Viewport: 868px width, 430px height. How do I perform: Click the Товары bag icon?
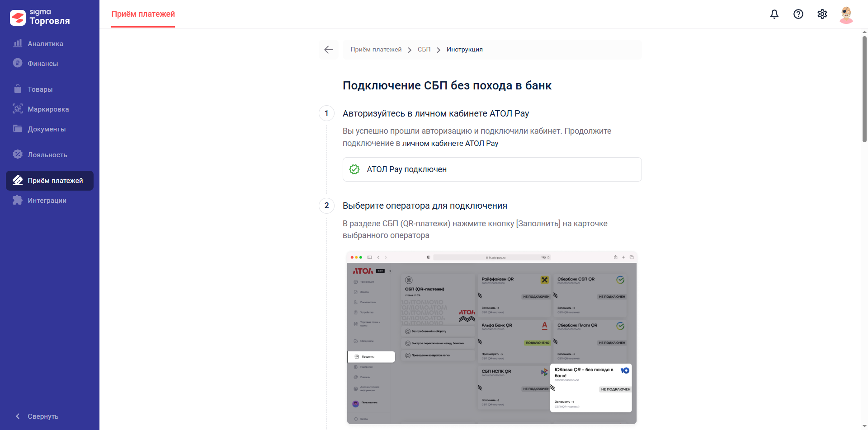[x=18, y=89]
